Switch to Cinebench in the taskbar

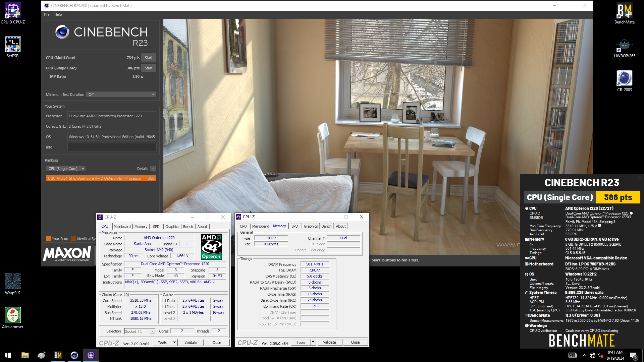click(x=74, y=355)
